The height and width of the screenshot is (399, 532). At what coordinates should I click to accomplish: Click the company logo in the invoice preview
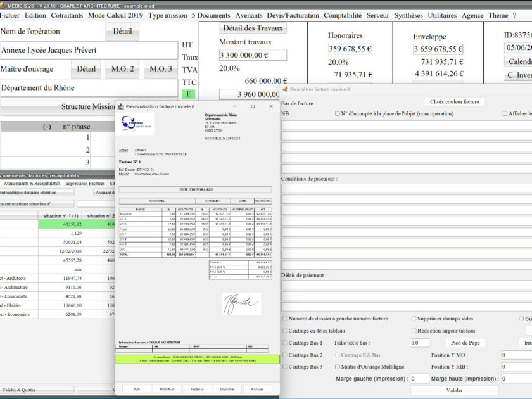(137, 124)
